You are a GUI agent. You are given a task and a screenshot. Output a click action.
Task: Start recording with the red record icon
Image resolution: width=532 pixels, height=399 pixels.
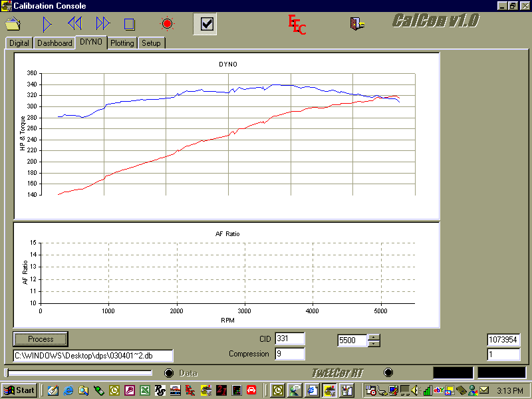[167, 24]
